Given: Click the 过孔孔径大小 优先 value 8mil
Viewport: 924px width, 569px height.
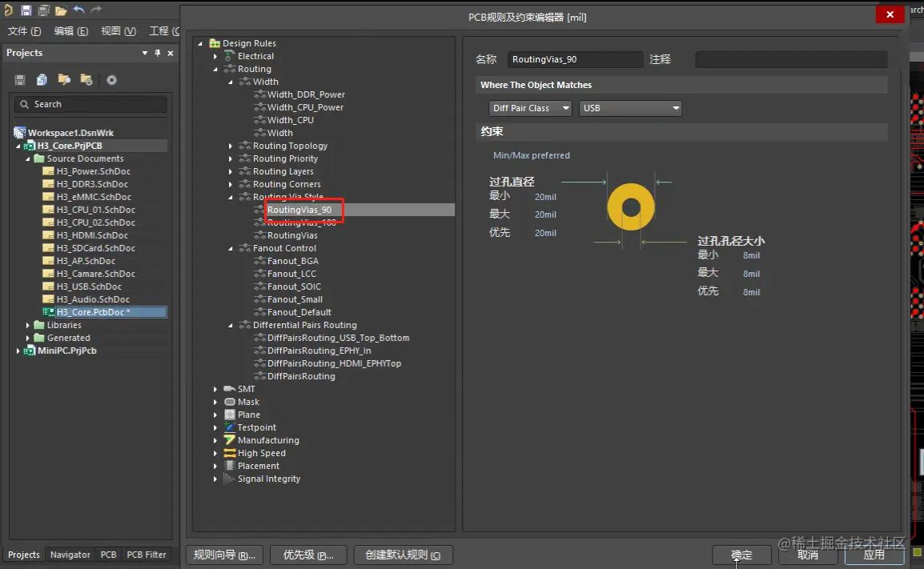Looking at the screenshot, I should coord(751,292).
